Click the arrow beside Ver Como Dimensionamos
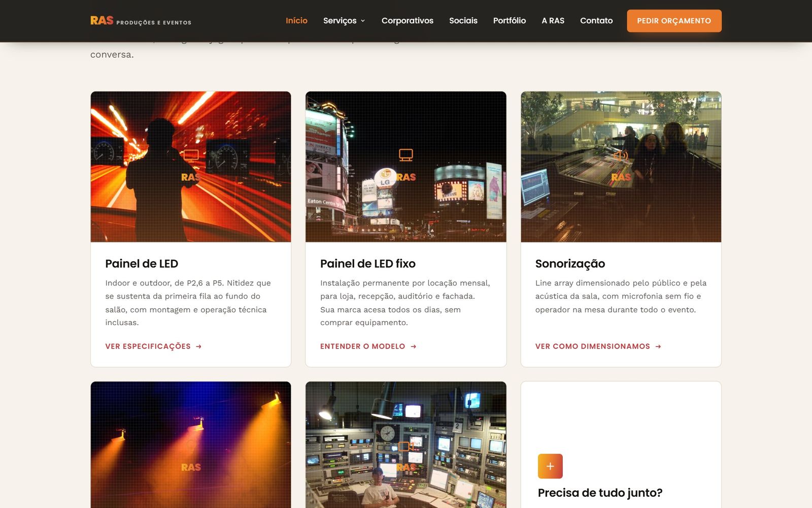The image size is (812, 508). point(658,346)
